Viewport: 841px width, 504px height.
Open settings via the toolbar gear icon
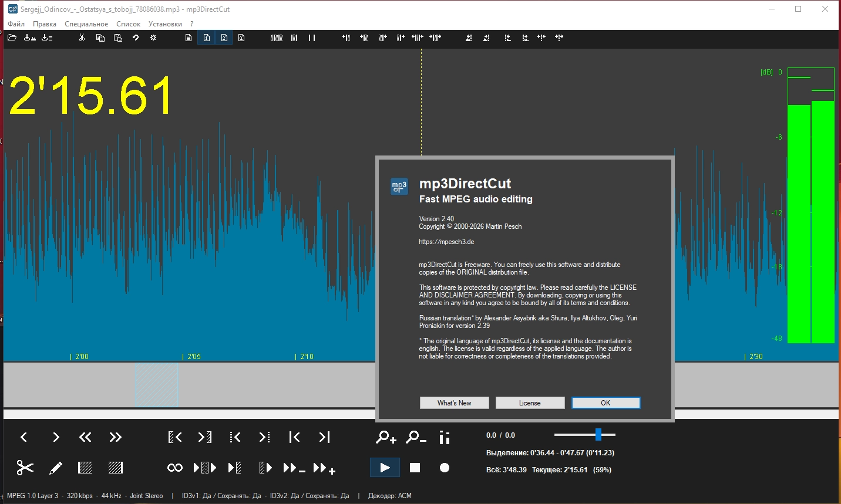[153, 38]
